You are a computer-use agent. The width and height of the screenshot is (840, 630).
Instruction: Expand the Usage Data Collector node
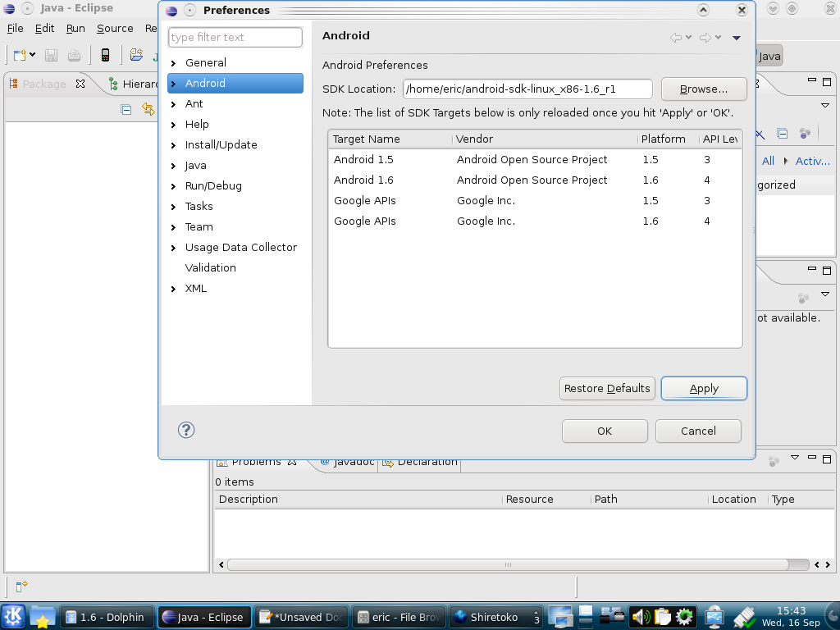[x=173, y=248]
